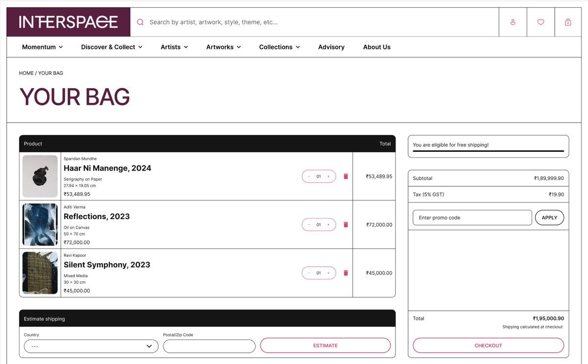Delete Haar Ni Manenge from bag

coord(345,176)
